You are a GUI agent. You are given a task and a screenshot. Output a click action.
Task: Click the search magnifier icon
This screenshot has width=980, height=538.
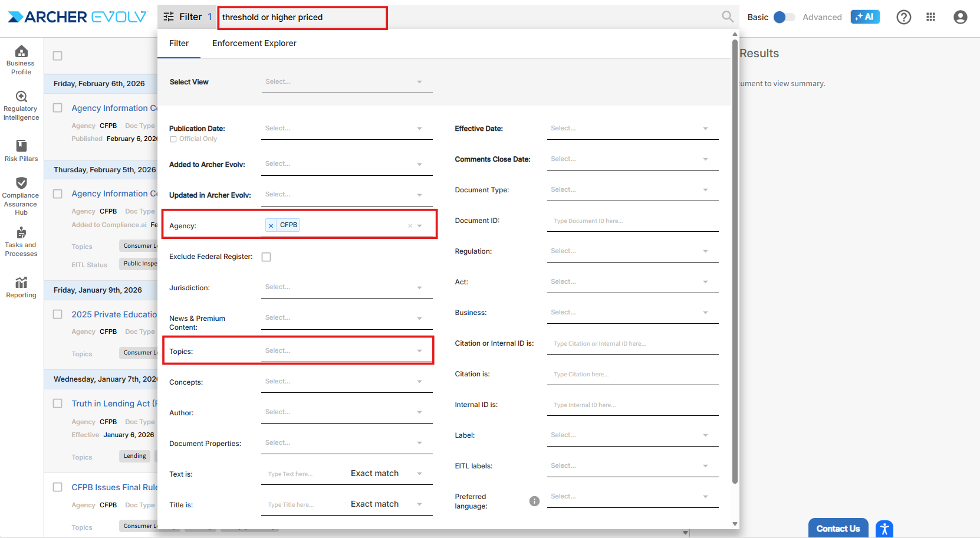[728, 17]
